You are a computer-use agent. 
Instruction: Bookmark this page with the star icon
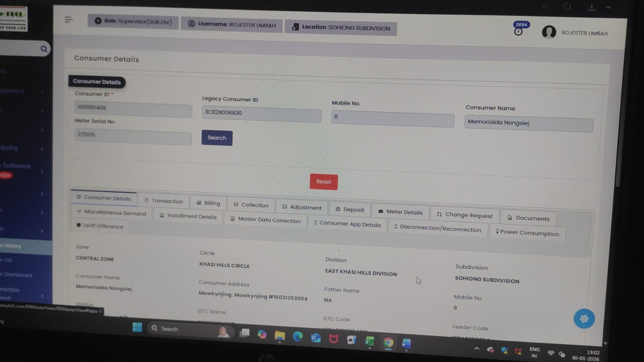point(544,6)
